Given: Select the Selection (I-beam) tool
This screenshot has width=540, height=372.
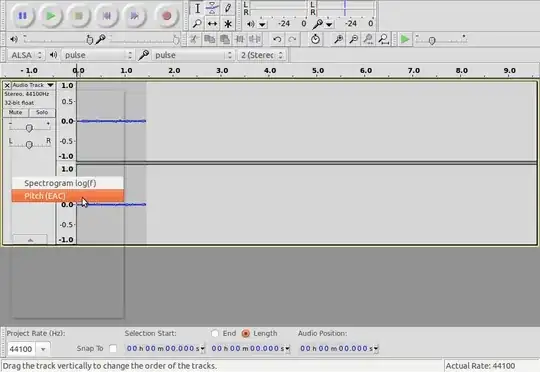Looking at the screenshot, I should (197, 8).
